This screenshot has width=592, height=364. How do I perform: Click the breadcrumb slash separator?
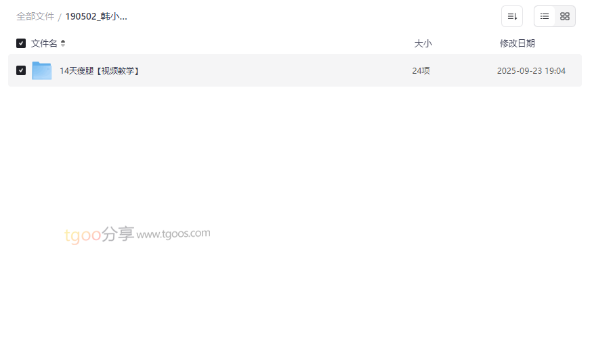coord(60,17)
